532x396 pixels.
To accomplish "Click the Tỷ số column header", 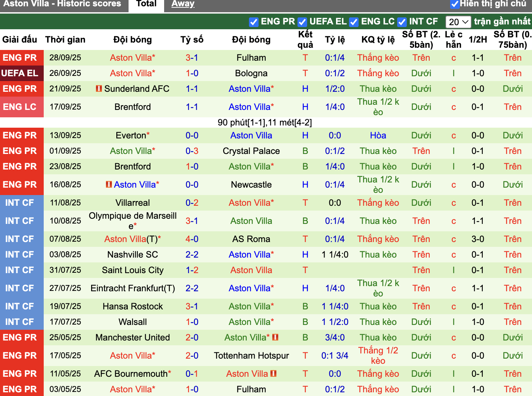I will (192, 40).
